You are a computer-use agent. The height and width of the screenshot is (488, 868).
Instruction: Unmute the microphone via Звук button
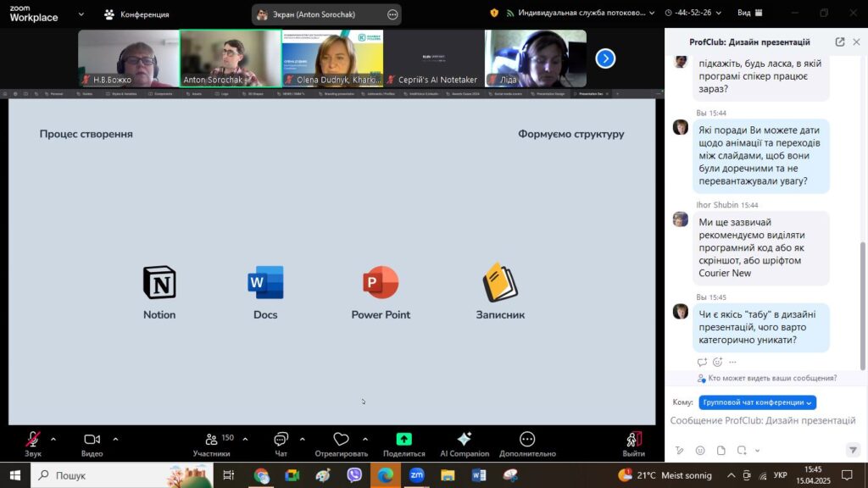click(33, 444)
